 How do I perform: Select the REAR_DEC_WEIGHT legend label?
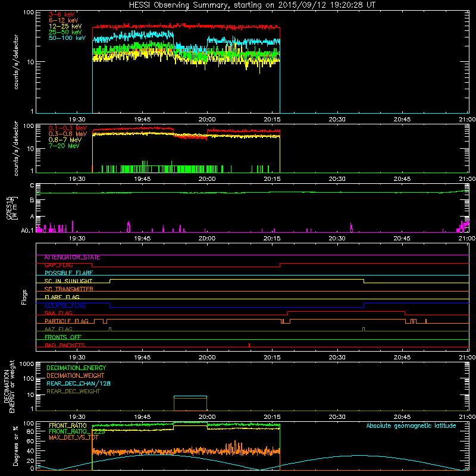pos(73,392)
